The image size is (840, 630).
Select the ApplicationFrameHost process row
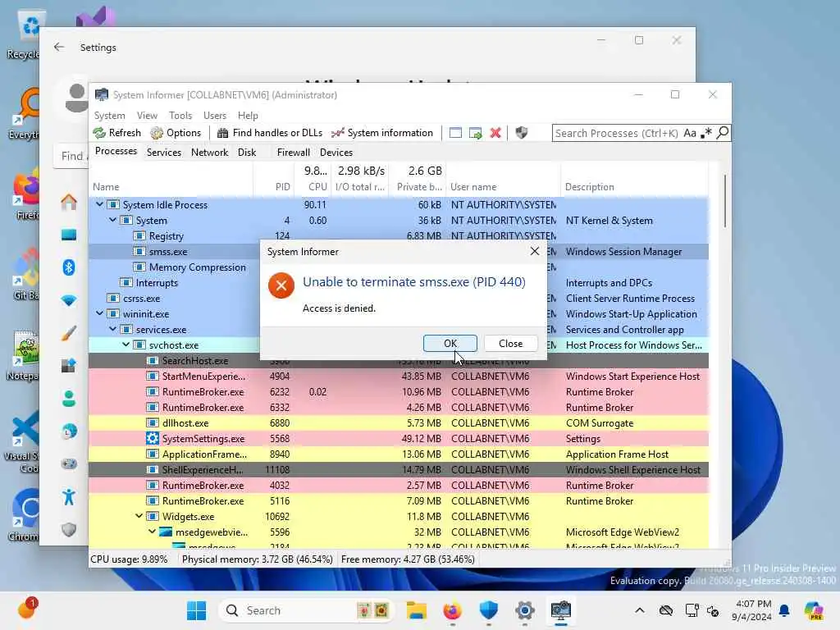click(399, 454)
